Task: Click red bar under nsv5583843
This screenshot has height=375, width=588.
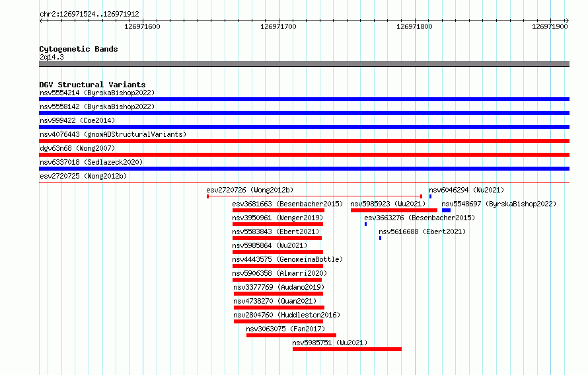Action: tap(277, 238)
